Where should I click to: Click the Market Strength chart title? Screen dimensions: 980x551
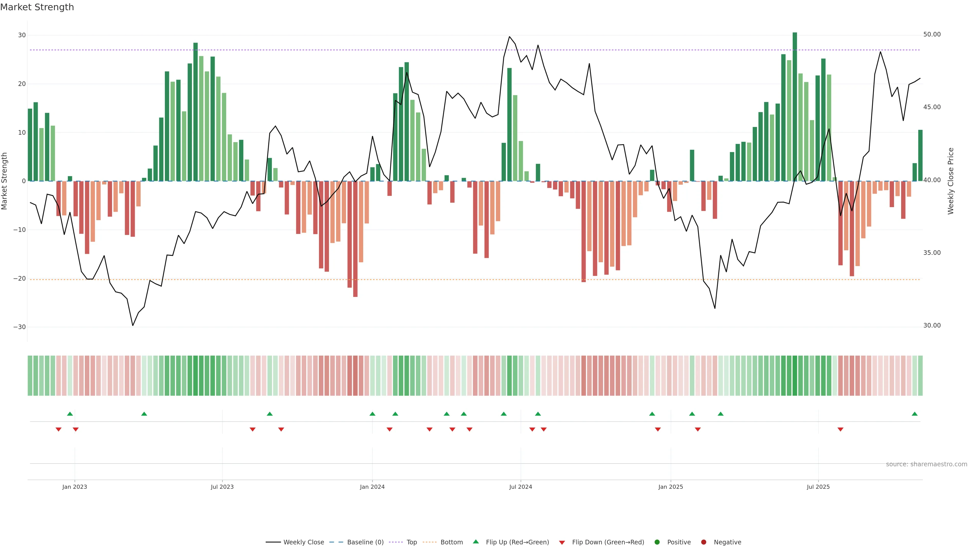(x=37, y=7)
